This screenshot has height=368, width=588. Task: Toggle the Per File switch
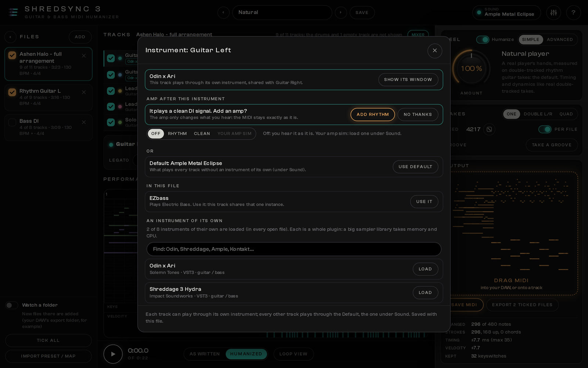545,129
